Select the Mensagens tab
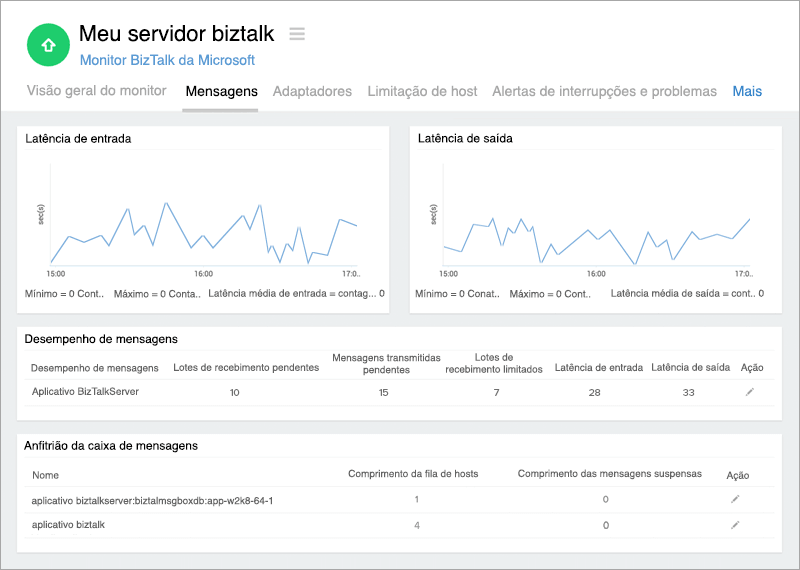 pyautogui.click(x=221, y=91)
